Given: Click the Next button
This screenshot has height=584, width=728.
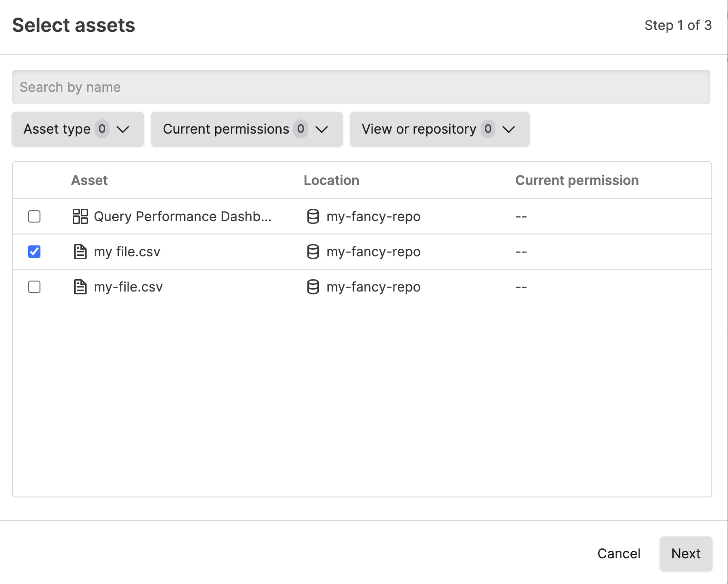Looking at the screenshot, I should coord(685,553).
